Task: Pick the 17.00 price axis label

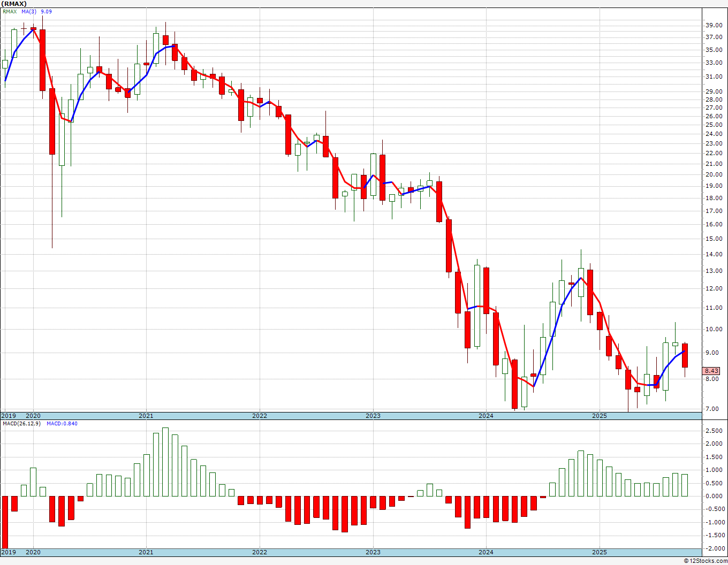Action: pos(714,211)
